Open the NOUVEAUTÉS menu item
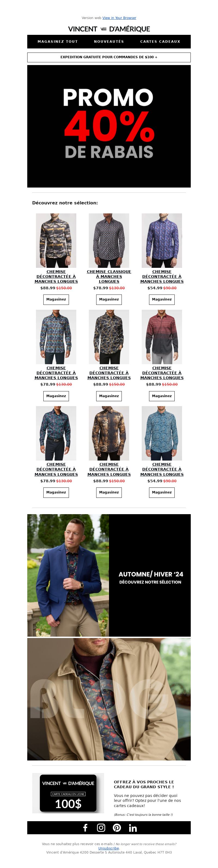 [x=109, y=41]
